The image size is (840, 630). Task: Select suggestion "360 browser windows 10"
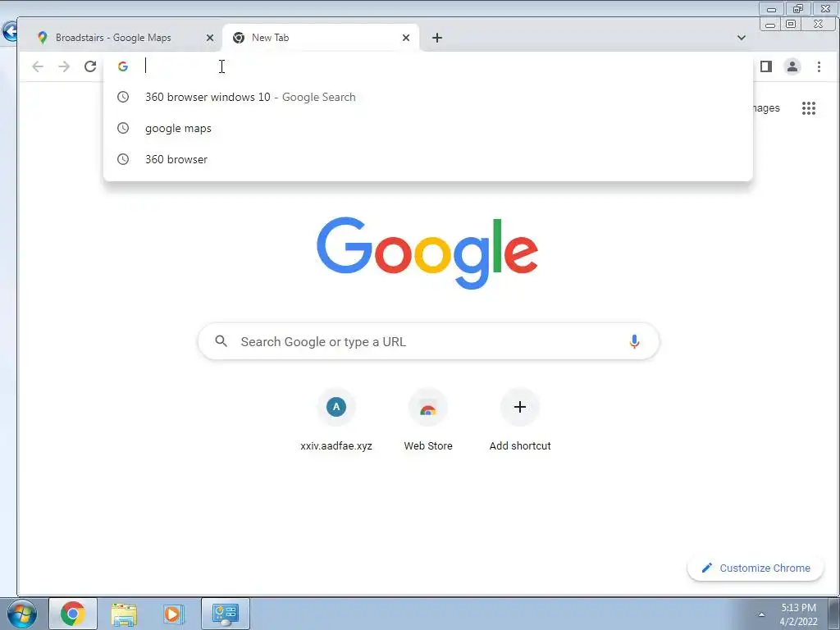(427, 97)
